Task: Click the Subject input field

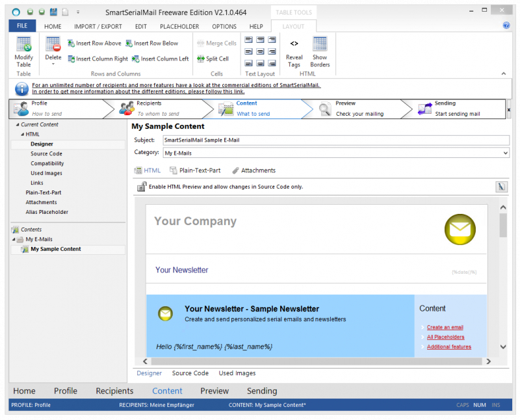Action: 336,140
